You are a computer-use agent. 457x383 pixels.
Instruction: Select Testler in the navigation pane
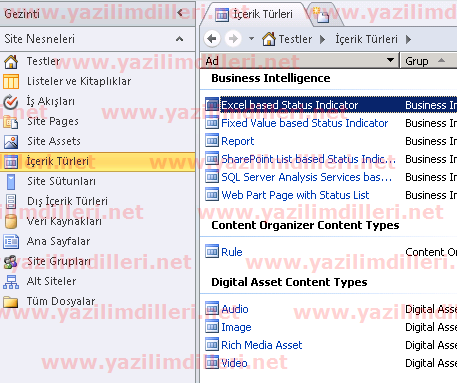pyautogui.click(x=44, y=61)
